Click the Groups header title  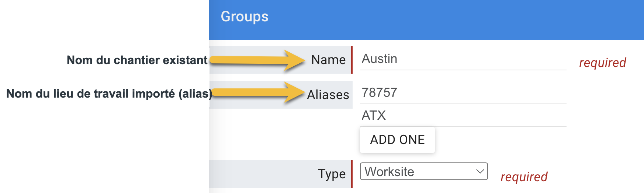pyautogui.click(x=245, y=17)
